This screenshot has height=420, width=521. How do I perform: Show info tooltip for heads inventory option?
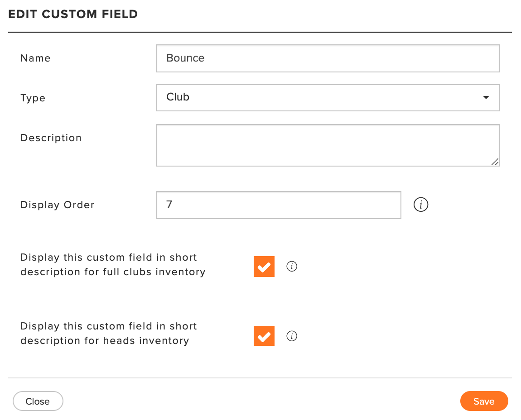[x=292, y=336]
